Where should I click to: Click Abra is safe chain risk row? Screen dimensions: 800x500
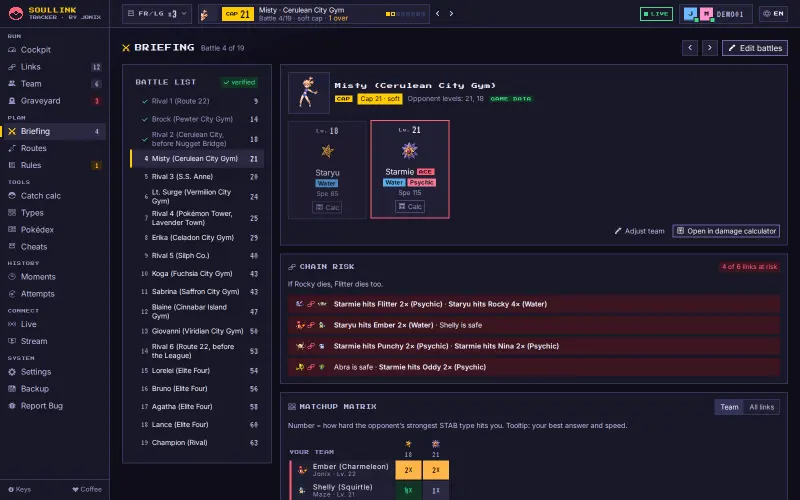(534, 367)
